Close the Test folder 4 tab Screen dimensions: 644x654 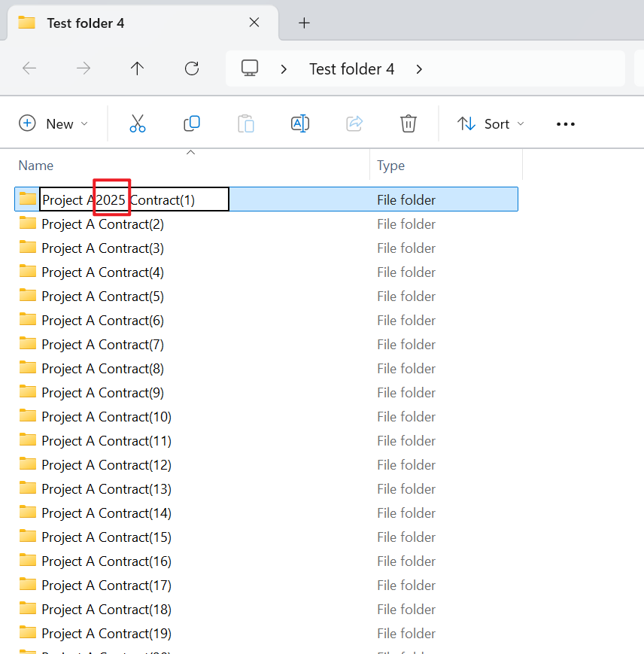(x=254, y=23)
